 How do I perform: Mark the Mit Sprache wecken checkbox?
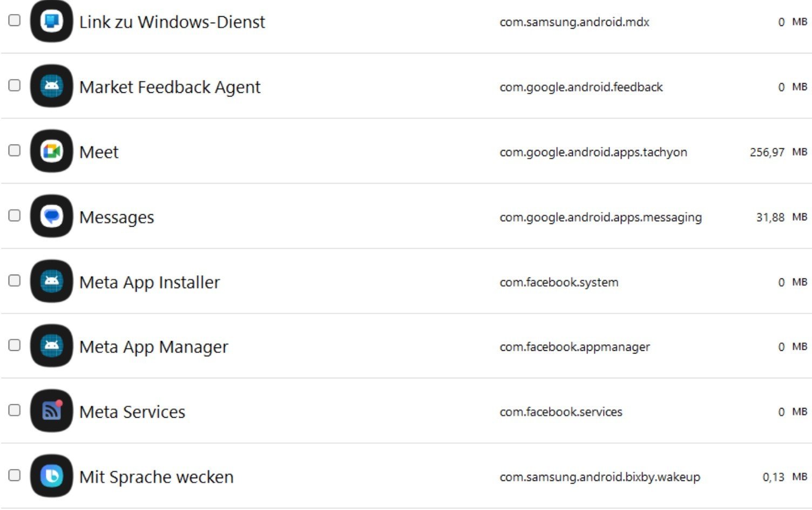tap(15, 475)
